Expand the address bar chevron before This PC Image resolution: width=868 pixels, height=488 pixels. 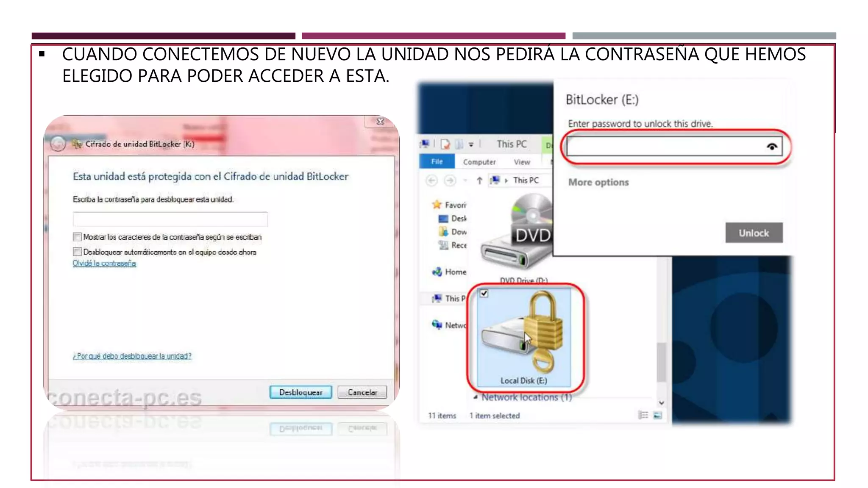[x=506, y=180]
